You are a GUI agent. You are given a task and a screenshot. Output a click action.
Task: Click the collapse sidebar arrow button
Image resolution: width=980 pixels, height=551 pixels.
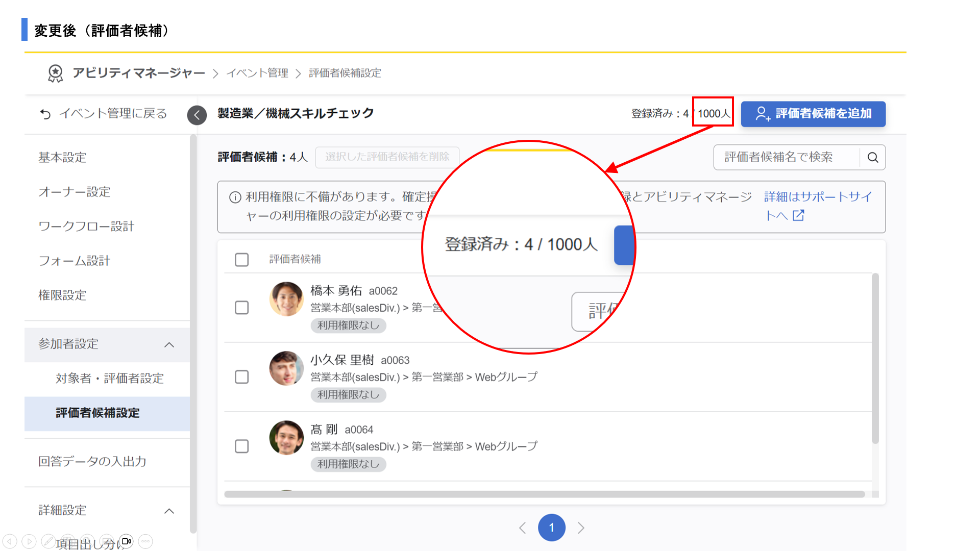pyautogui.click(x=197, y=115)
